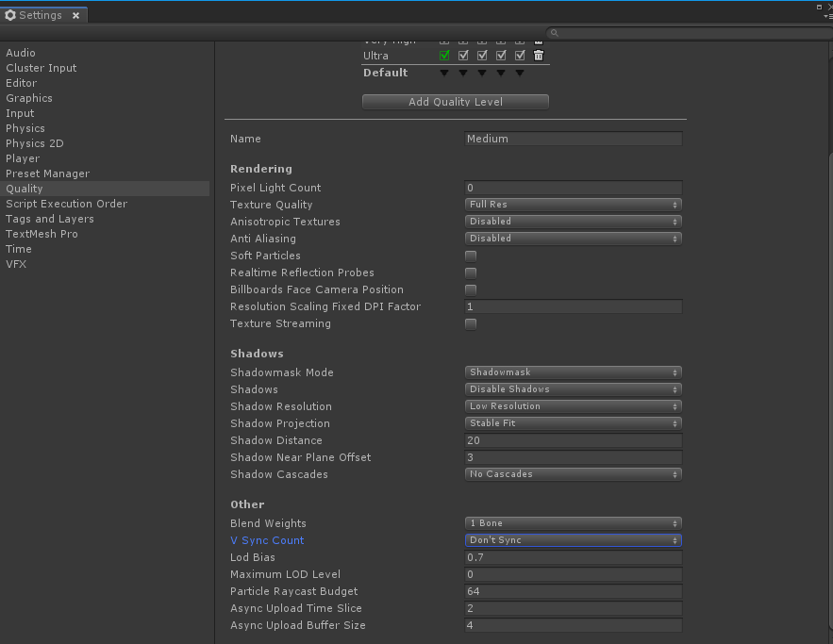Screen dimensions: 833x644
Task: Open Default arrow under second platform column
Action: [x=463, y=73]
